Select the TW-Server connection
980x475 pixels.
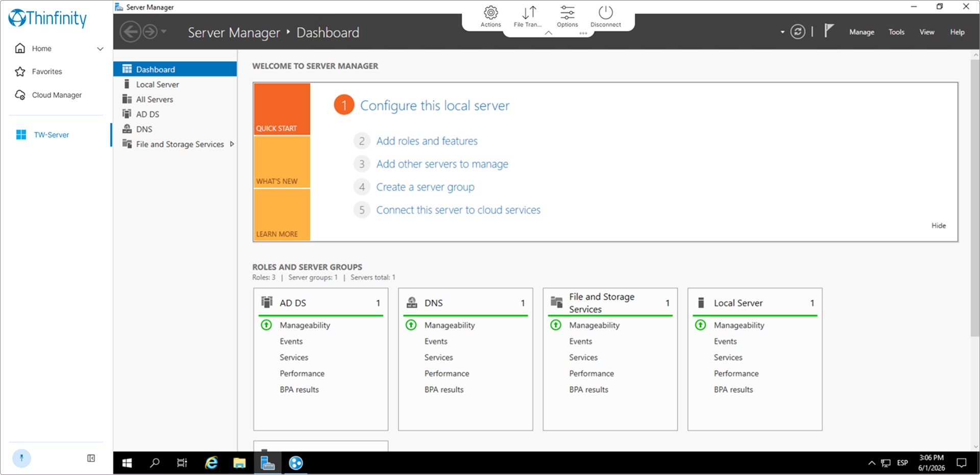pyautogui.click(x=51, y=135)
